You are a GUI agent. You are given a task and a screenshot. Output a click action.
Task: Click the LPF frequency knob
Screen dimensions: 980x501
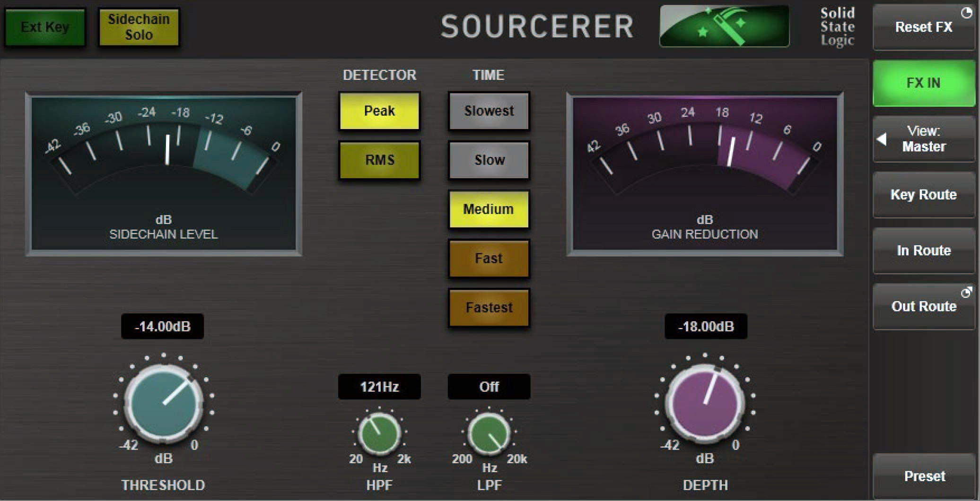489,433
